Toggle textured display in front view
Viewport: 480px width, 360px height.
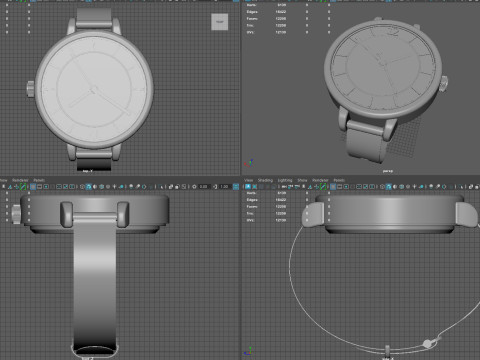108,187
